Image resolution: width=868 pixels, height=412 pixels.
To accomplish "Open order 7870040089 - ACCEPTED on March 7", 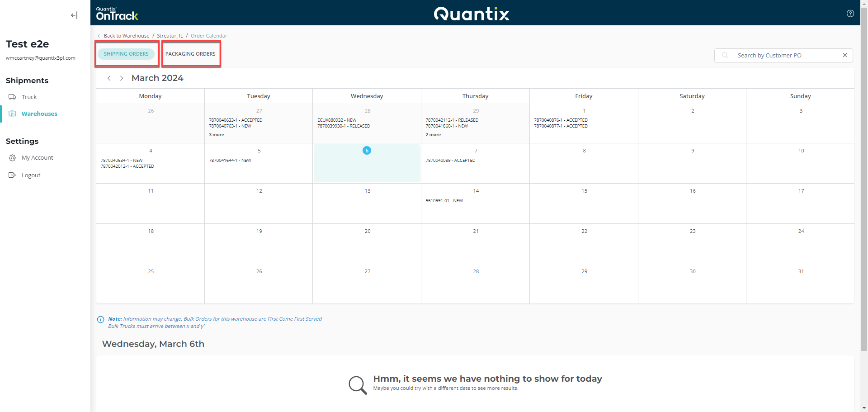I will coord(450,160).
